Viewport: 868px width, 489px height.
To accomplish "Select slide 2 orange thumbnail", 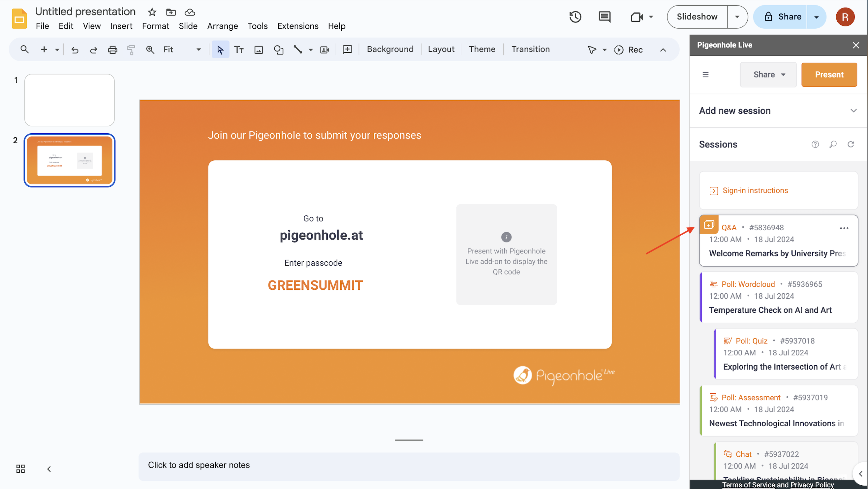I will 69,161.
